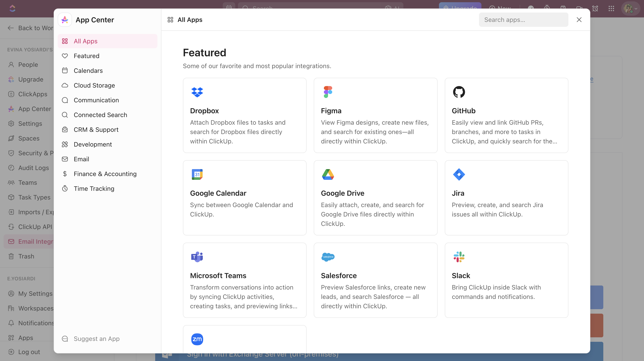
Task: Select the Connected Search category
Action: [108, 115]
